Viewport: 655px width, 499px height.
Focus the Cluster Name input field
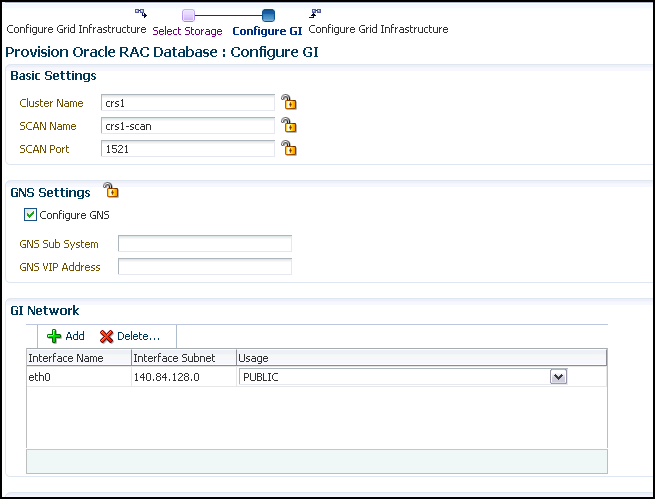188,103
